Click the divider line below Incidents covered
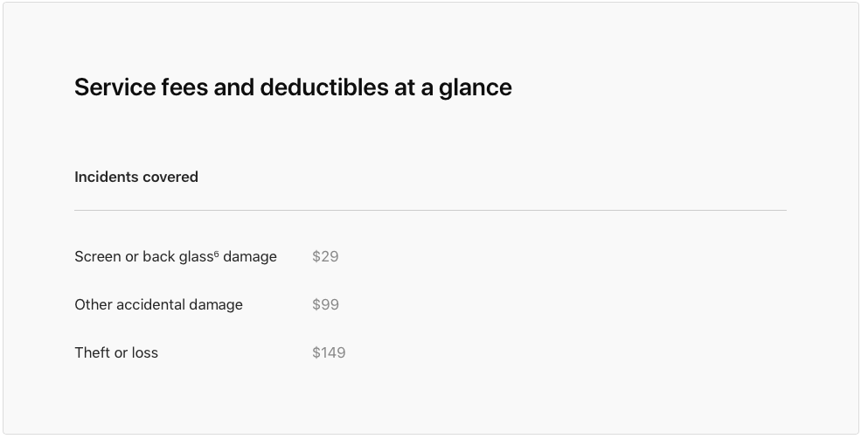Viewport: 868px width, 439px height. 430,210
